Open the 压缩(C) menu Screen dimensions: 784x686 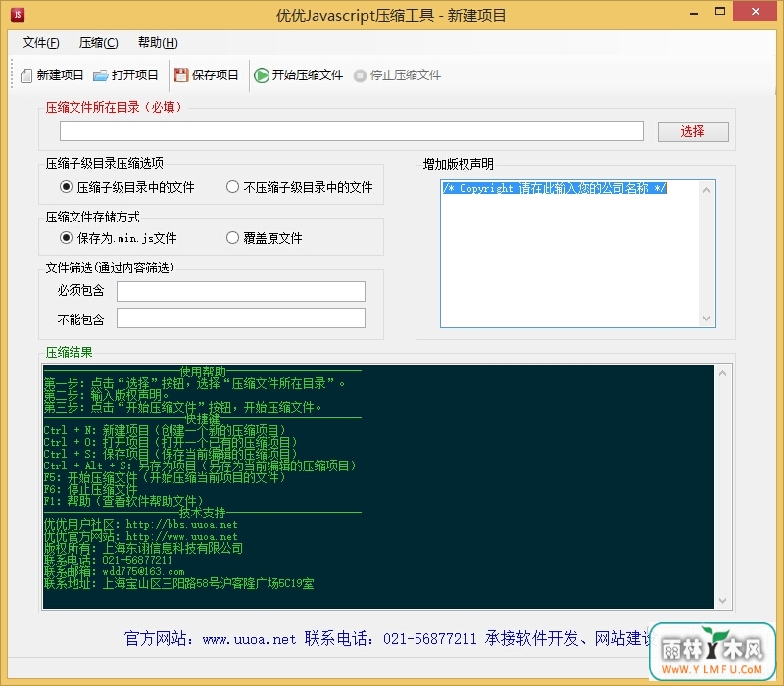pyautogui.click(x=99, y=43)
